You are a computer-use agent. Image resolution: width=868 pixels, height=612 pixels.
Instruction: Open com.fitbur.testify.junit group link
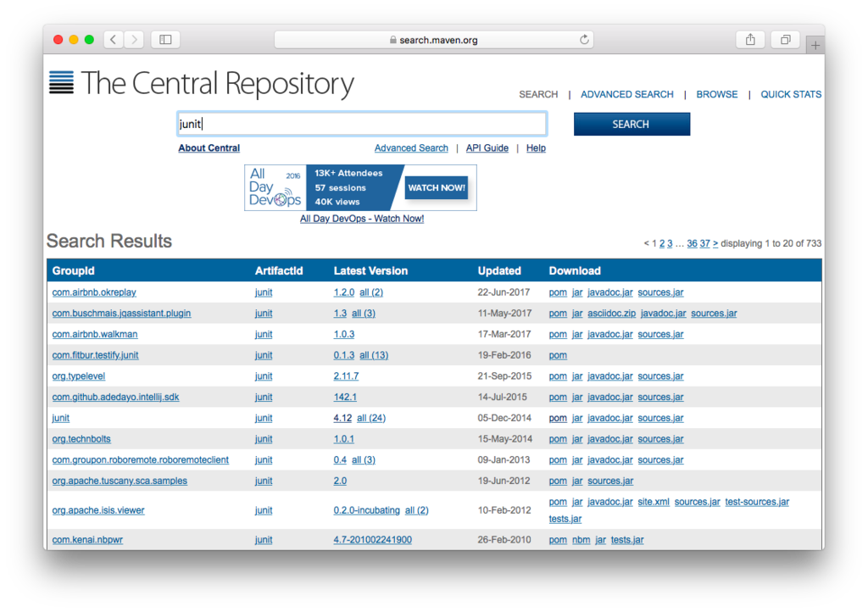click(95, 355)
